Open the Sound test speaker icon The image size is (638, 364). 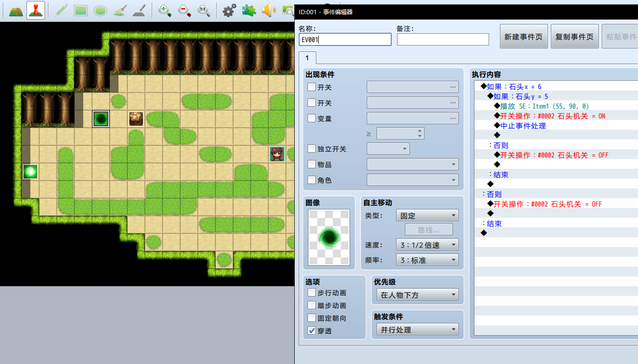coord(268,10)
